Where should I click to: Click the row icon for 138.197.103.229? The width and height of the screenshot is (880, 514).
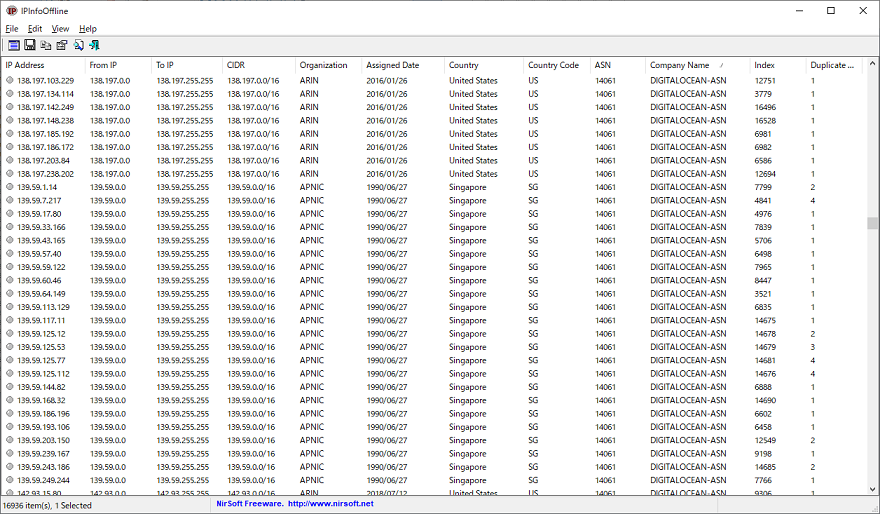coord(10,81)
